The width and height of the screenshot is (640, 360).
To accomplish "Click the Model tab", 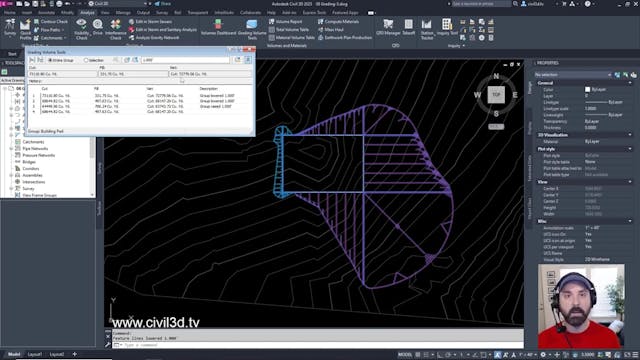I will [x=13, y=354].
